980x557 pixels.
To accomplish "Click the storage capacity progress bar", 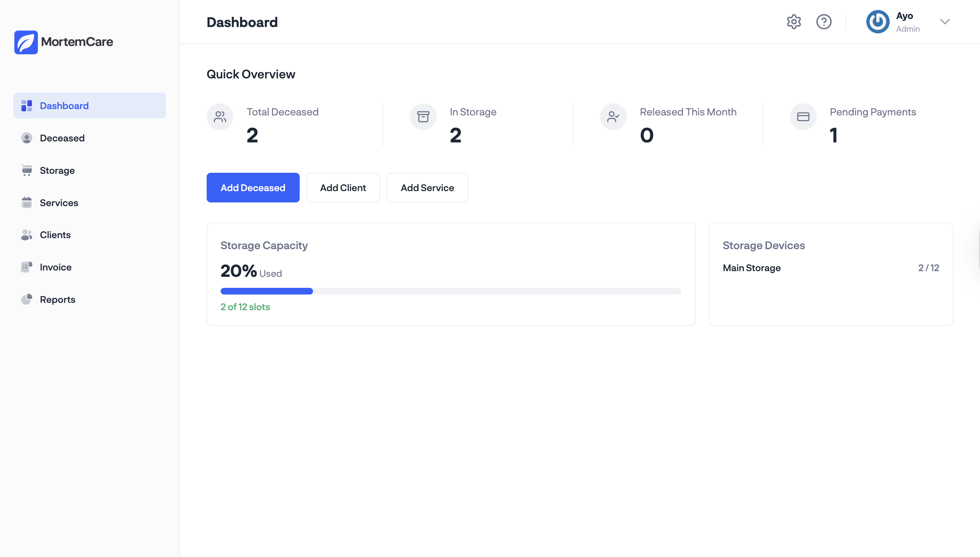I will (451, 291).
